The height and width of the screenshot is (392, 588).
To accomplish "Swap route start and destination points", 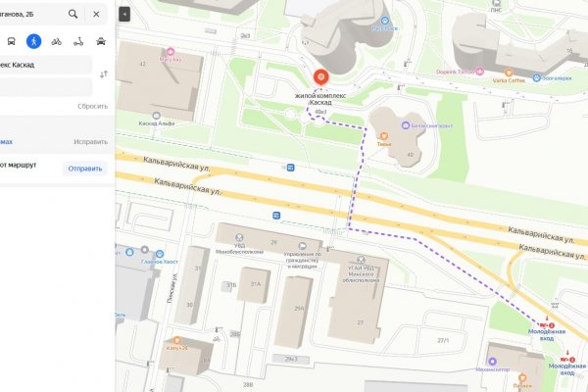I will point(104,74).
